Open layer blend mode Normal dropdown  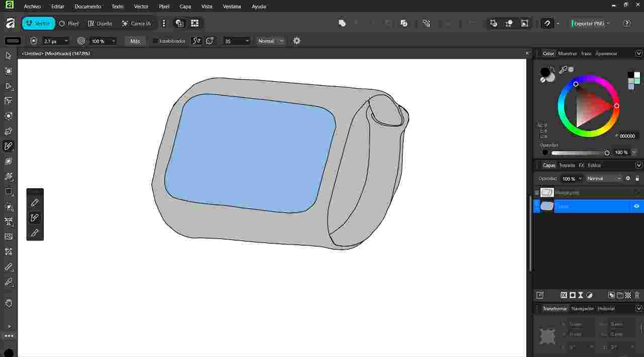pos(604,178)
